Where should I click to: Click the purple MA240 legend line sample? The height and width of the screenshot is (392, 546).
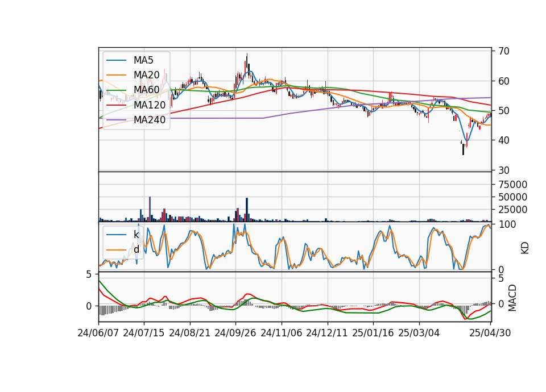(x=116, y=120)
